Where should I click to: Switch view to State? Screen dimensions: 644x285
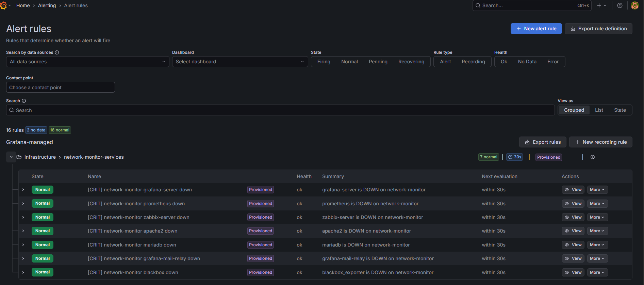[x=620, y=110]
